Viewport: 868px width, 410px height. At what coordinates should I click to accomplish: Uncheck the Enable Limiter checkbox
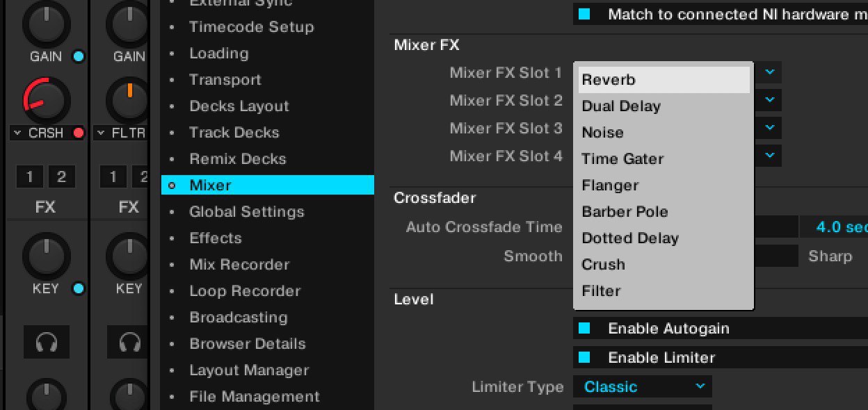pos(584,357)
